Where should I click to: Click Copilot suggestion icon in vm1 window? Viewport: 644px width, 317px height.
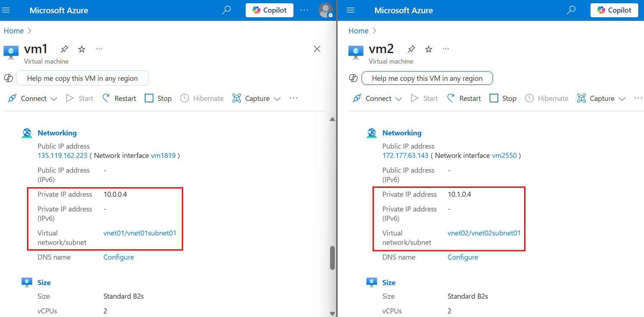[9, 78]
